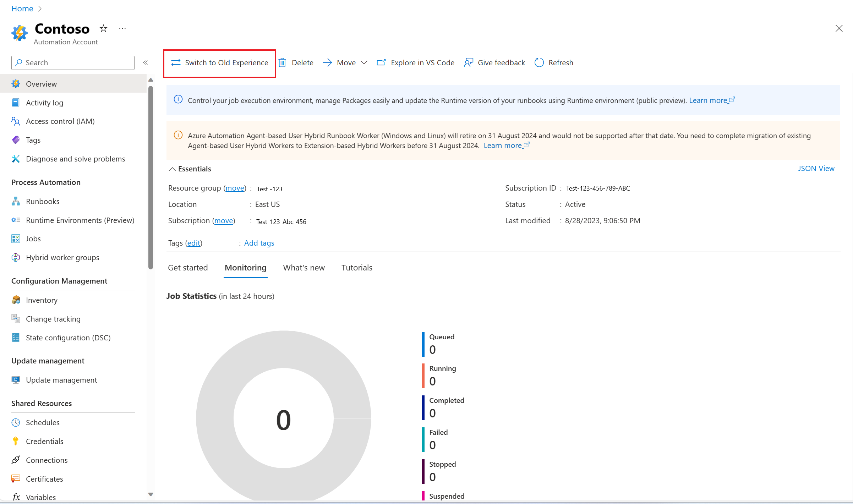Open the Activity log icon
The width and height of the screenshot is (853, 504).
pyautogui.click(x=16, y=103)
